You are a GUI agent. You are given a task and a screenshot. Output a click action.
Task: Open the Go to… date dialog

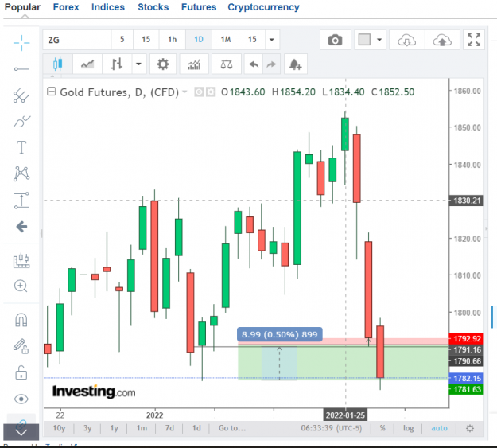pyautogui.click(x=232, y=428)
